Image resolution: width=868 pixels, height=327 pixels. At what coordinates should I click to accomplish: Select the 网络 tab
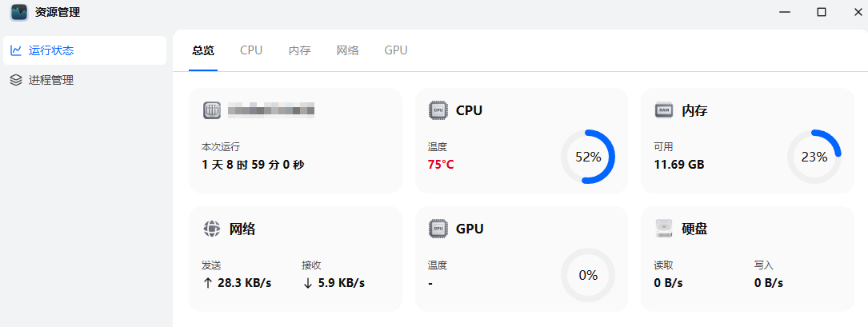click(x=347, y=50)
